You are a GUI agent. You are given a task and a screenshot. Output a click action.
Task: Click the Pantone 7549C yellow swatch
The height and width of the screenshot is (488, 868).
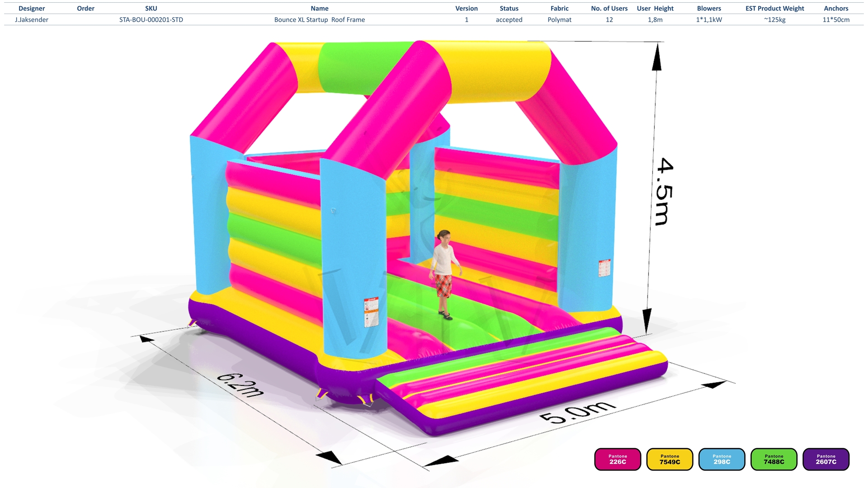point(670,459)
